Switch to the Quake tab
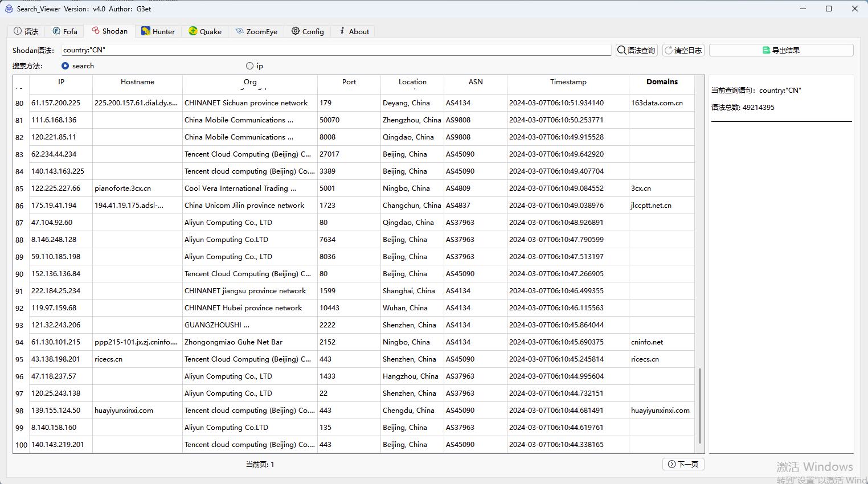This screenshot has height=484, width=868. click(205, 31)
